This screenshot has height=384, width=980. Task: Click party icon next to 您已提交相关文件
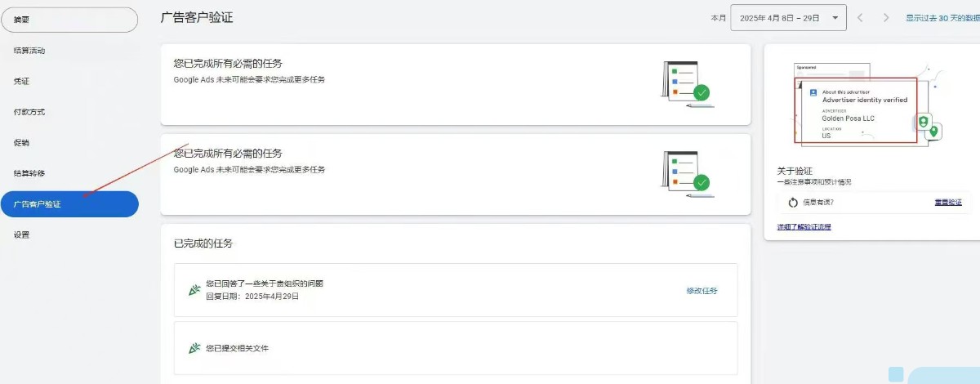[194, 348]
